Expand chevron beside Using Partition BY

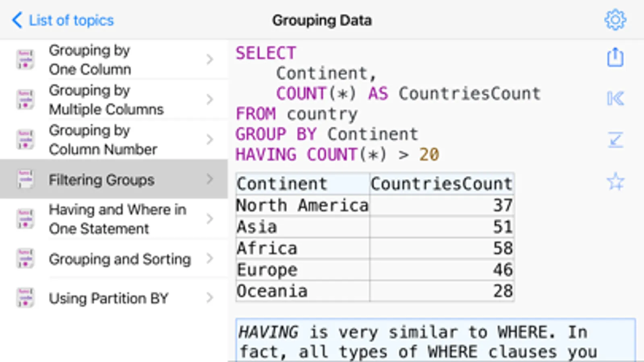(209, 298)
